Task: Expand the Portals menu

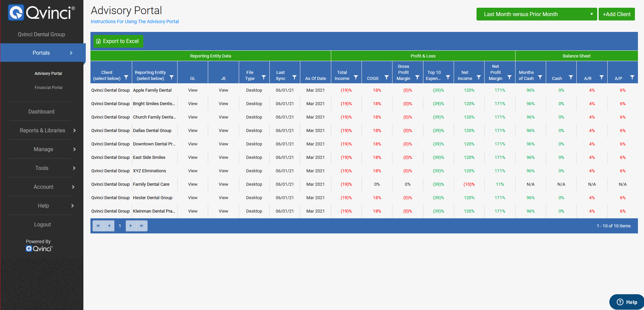Action: [x=43, y=53]
